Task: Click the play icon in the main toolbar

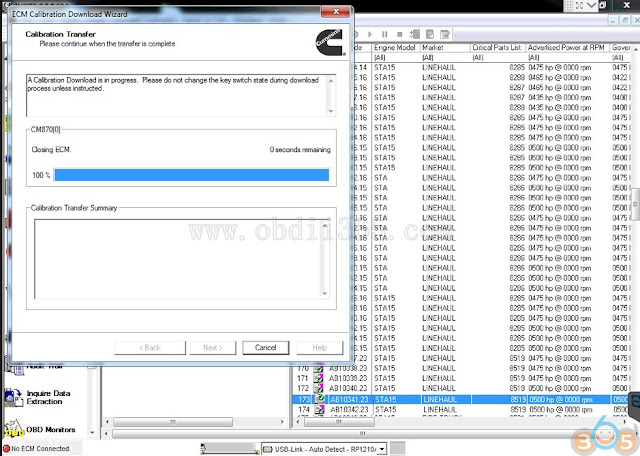Action: tap(370, 35)
